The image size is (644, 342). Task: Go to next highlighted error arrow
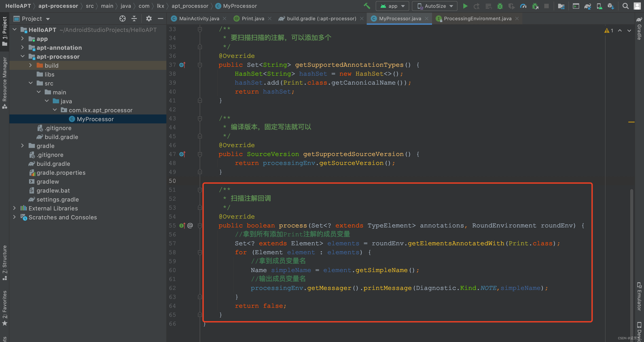pyautogui.click(x=629, y=30)
